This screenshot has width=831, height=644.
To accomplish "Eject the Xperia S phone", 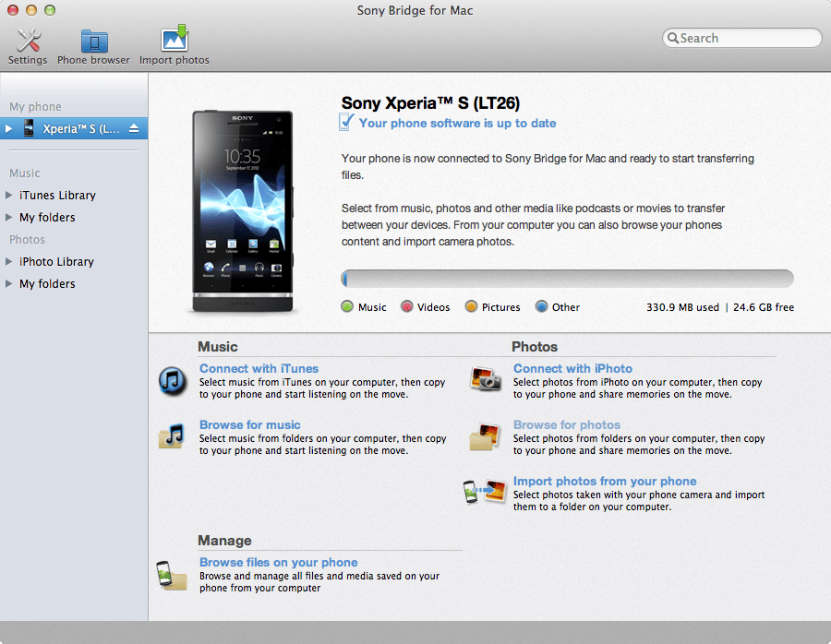I will (134, 128).
